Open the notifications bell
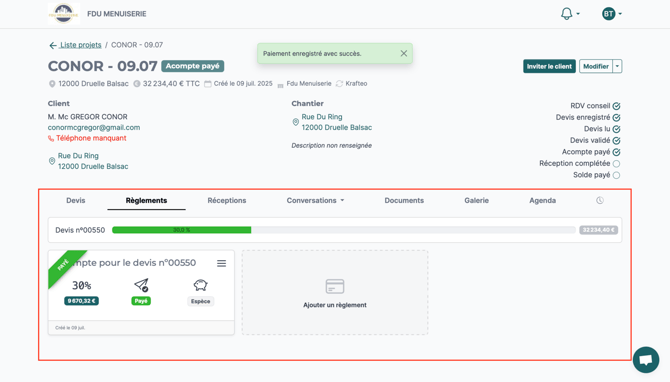The height and width of the screenshot is (382, 670). (566, 14)
